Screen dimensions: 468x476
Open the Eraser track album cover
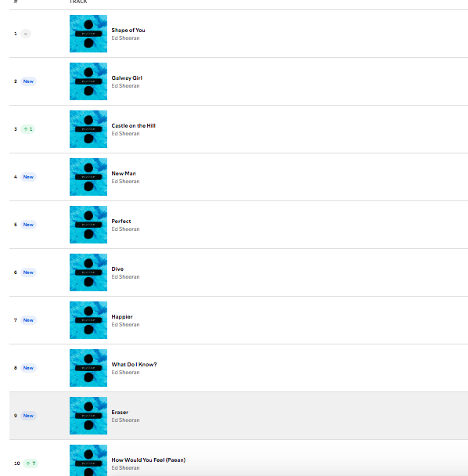click(88, 416)
